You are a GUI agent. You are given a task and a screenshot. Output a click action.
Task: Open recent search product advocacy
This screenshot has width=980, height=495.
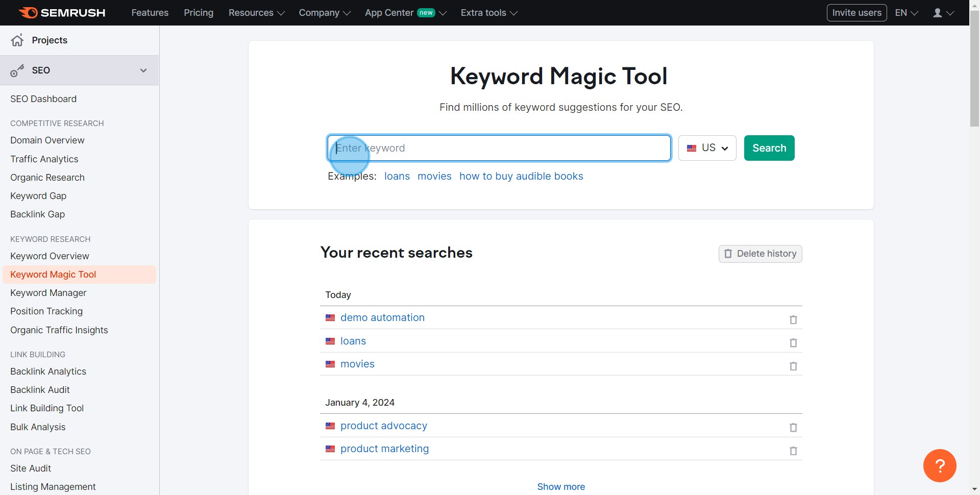coord(384,426)
